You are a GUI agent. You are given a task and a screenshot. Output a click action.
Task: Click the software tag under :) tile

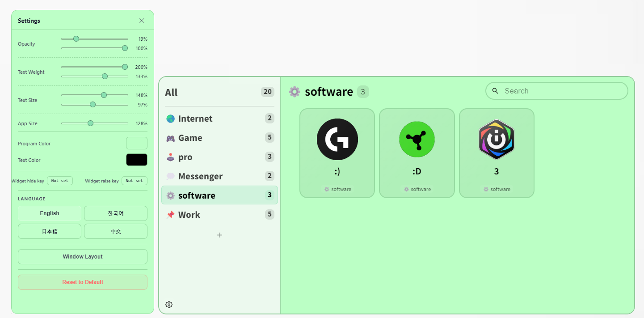pos(337,189)
